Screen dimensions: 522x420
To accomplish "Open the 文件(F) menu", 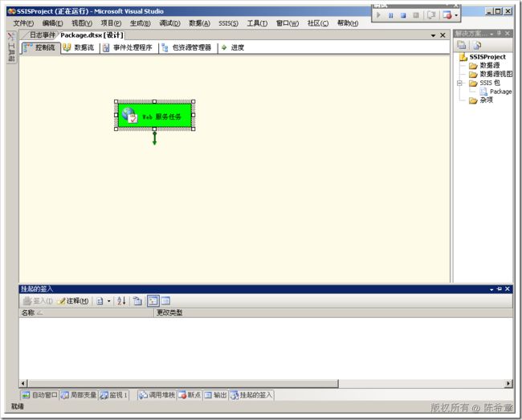I will coord(23,23).
